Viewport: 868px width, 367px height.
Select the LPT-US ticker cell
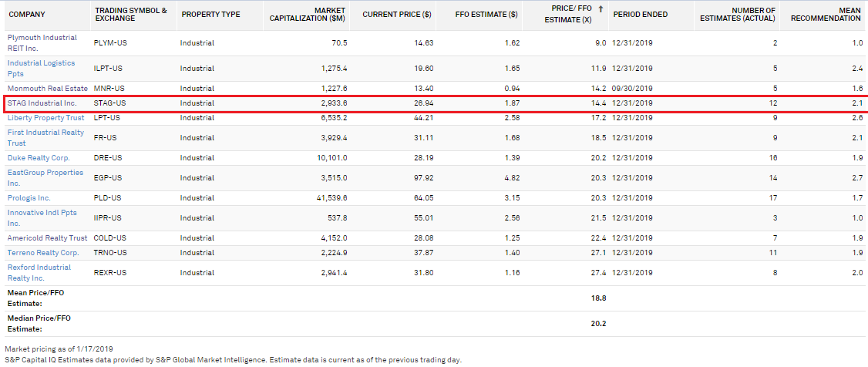click(107, 118)
